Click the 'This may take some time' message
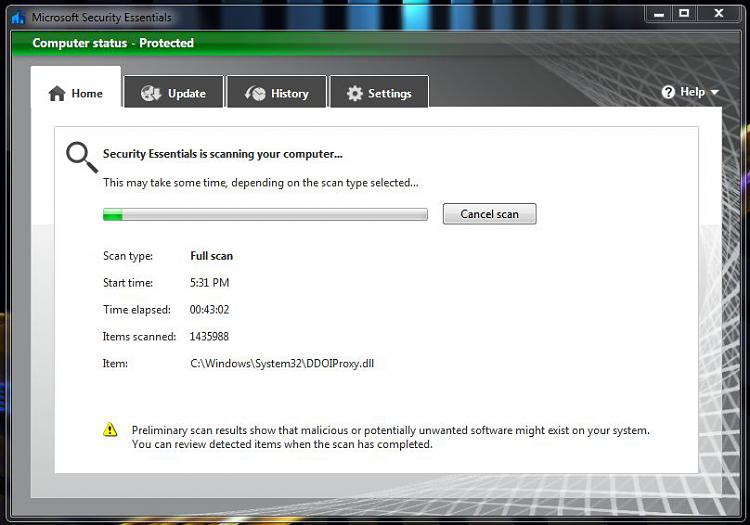 click(261, 183)
